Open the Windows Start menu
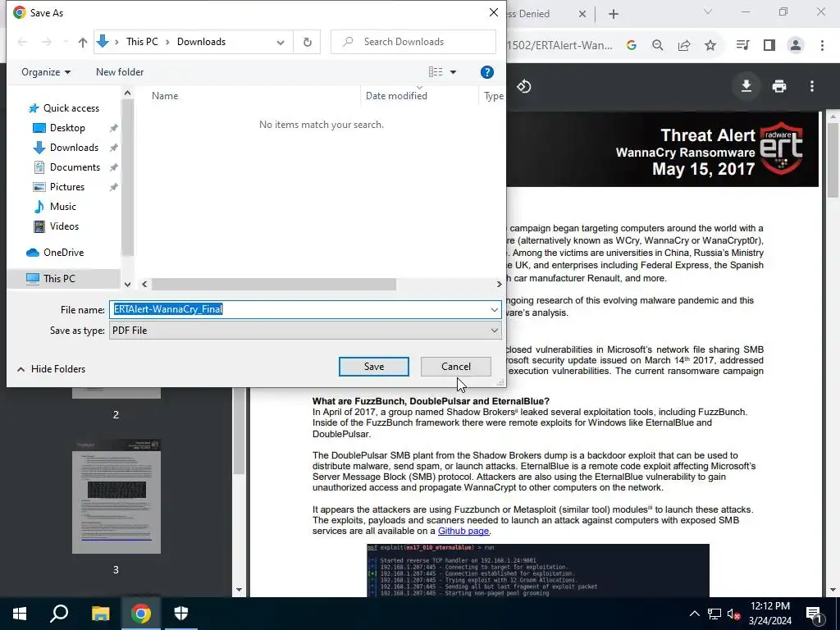Screen dimensions: 840x630 20,614
